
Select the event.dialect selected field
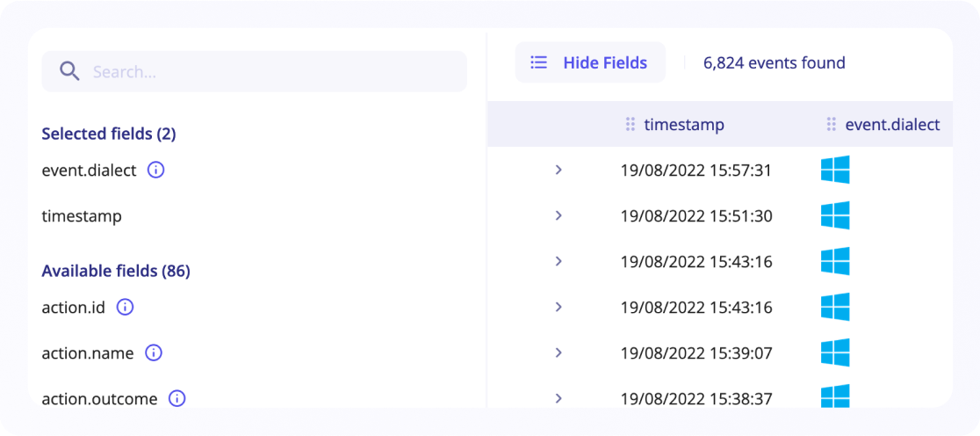coord(89,171)
